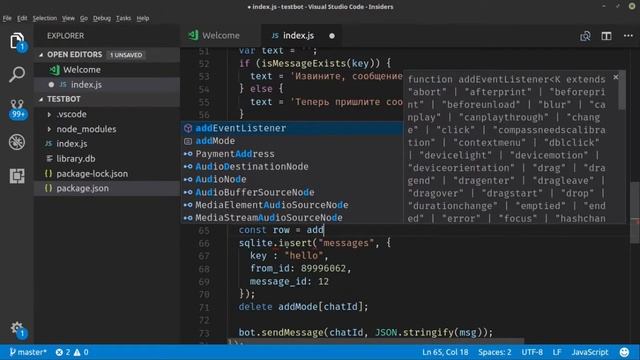The height and width of the screenshot is (360, 640).
Task: Expand the node_modules folder
Action: point(49,129)
